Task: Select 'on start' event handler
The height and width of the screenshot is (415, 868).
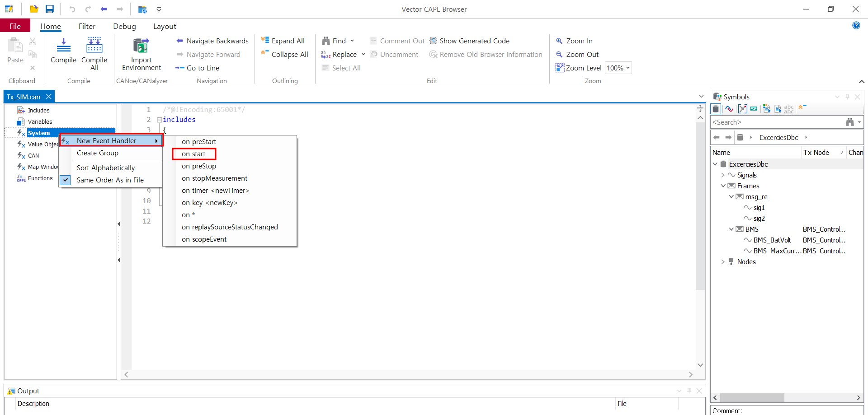Action: pos(193,154)
